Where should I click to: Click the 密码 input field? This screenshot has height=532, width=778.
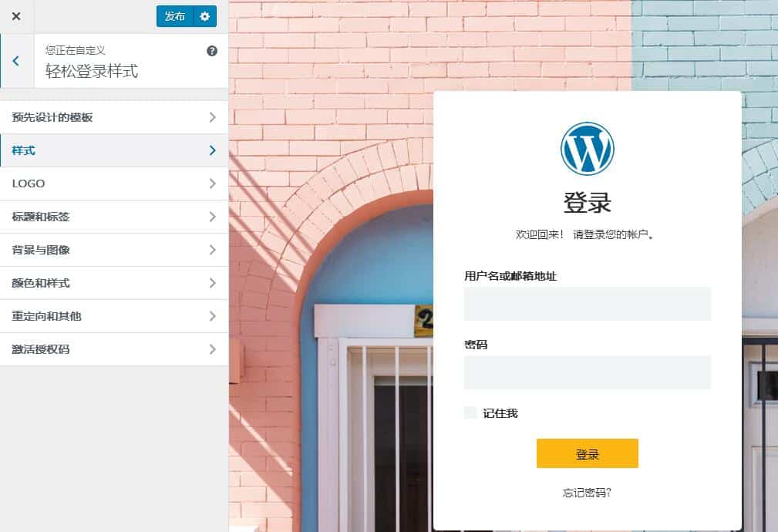[x=587, y=372]
